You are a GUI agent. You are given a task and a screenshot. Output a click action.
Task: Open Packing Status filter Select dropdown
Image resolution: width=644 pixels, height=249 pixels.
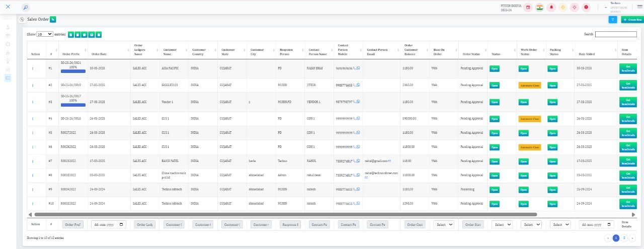pos(560,224)
